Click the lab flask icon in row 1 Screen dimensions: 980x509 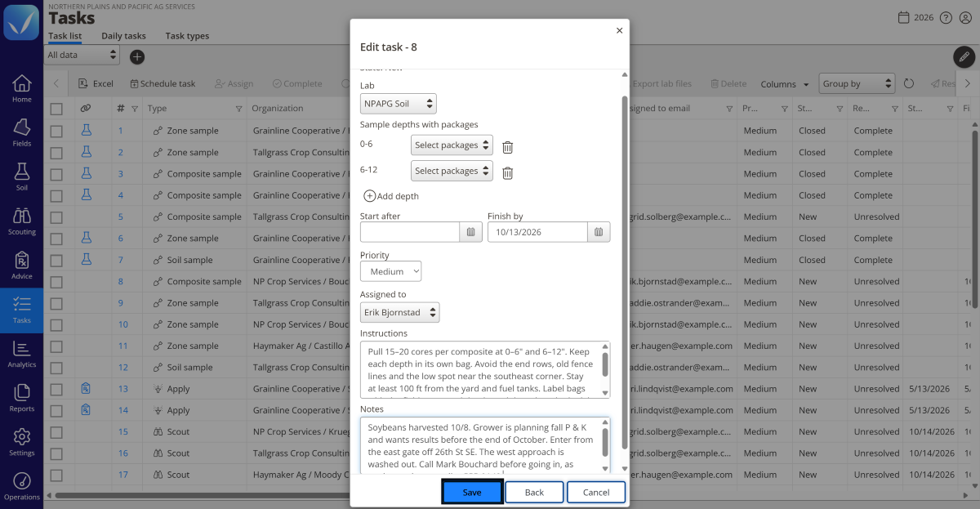[x=86, y=131]
